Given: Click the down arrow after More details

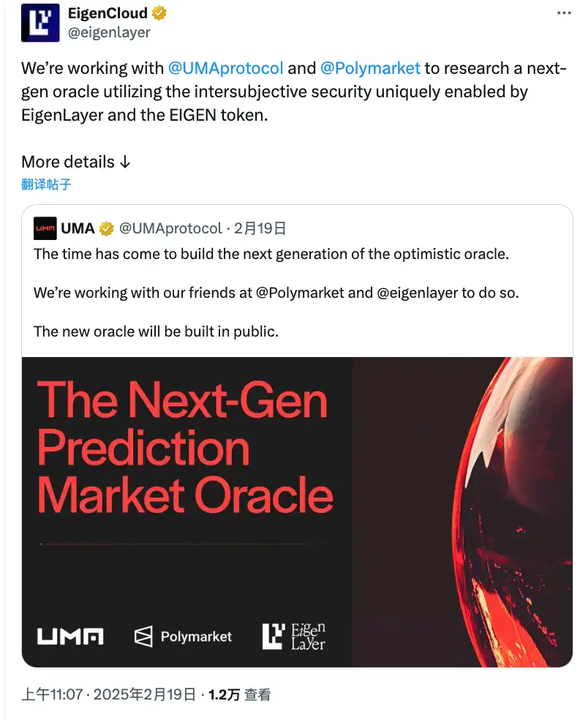Looking at the screenshot, I should click(126, 162).
